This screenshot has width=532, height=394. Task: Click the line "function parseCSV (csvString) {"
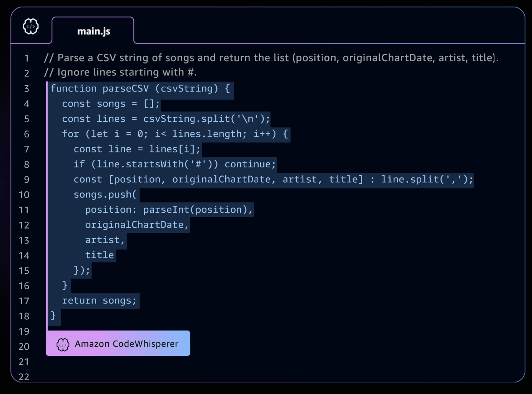click(x=140, y=88)
